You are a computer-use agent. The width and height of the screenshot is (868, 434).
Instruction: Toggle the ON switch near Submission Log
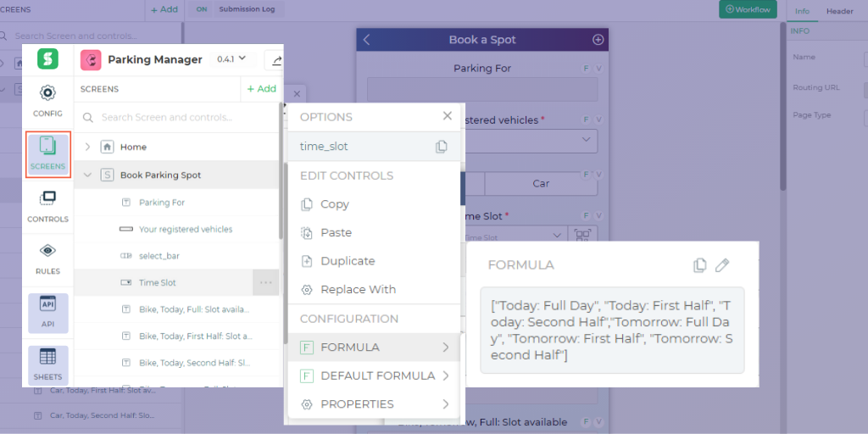point(202,9)
